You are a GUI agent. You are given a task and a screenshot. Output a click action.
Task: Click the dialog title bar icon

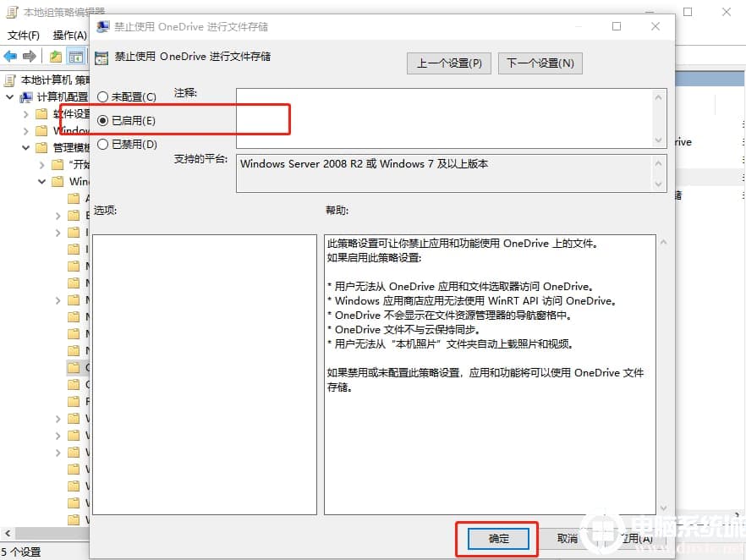(102, 26)
